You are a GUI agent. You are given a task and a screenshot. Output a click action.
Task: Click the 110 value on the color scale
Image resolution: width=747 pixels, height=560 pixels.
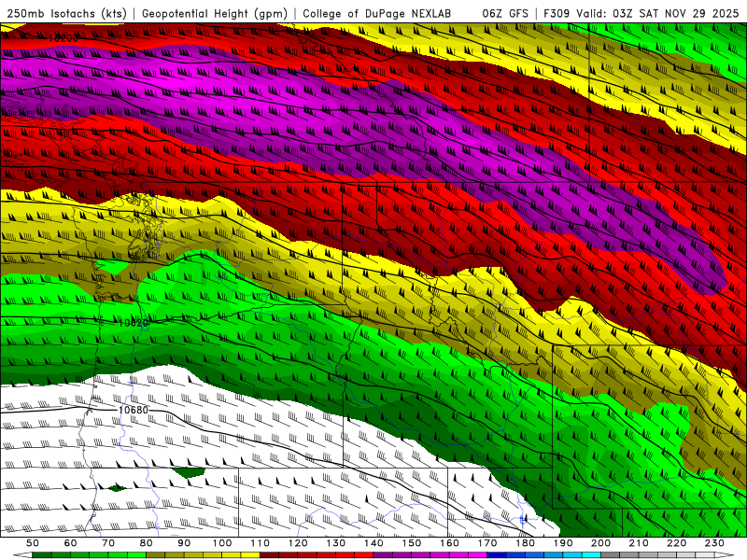coord(261,543)
